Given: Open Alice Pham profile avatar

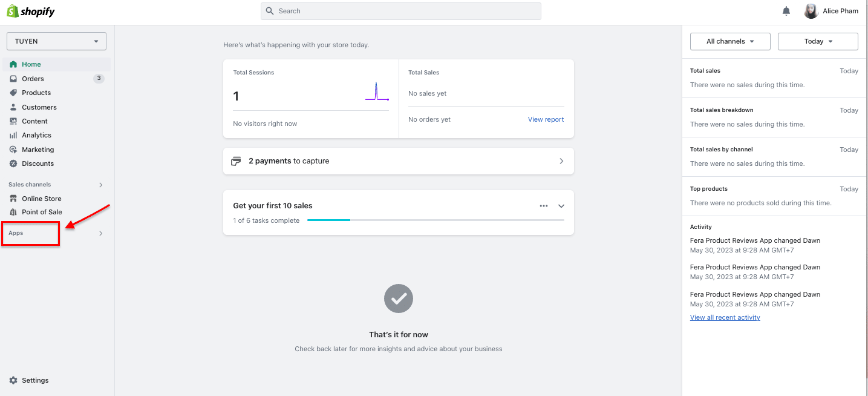Looking at the screenshot, I should pyautogui.click(x=811, y=11).
